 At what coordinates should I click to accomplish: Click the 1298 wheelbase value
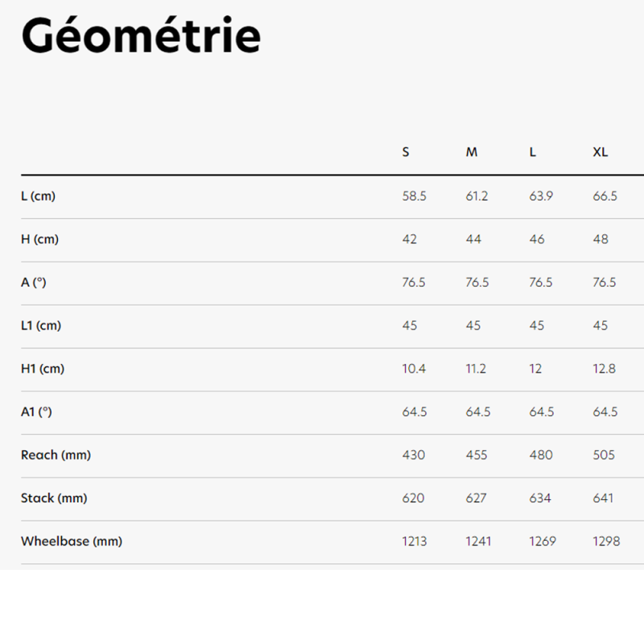pyautogui.click(x=606, y=541)
